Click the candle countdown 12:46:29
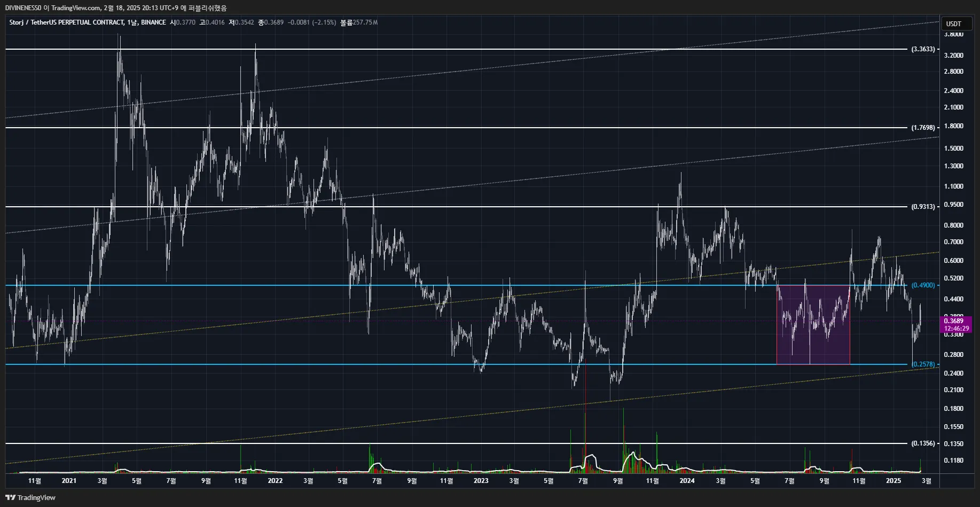Viewport: 980px width, 507px height. click(x=956, y=329)
